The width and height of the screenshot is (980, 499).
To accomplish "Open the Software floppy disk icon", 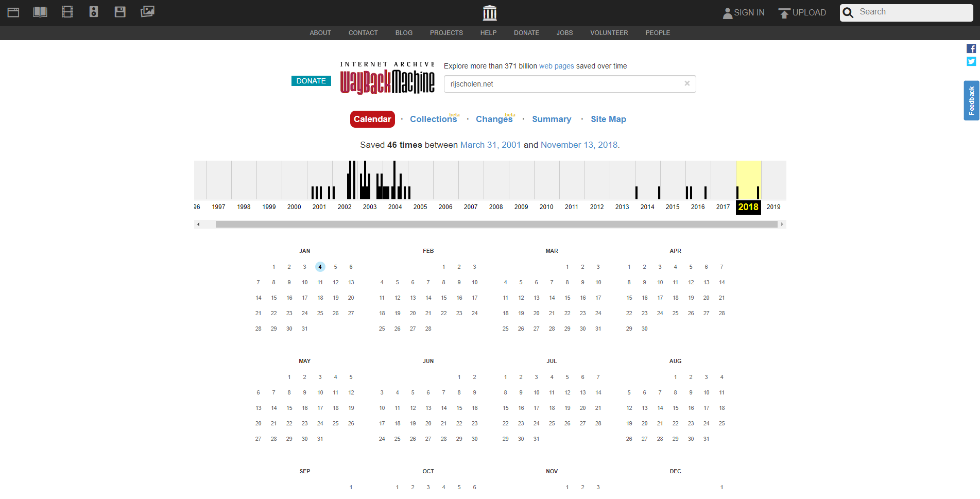I will (120, 12).
